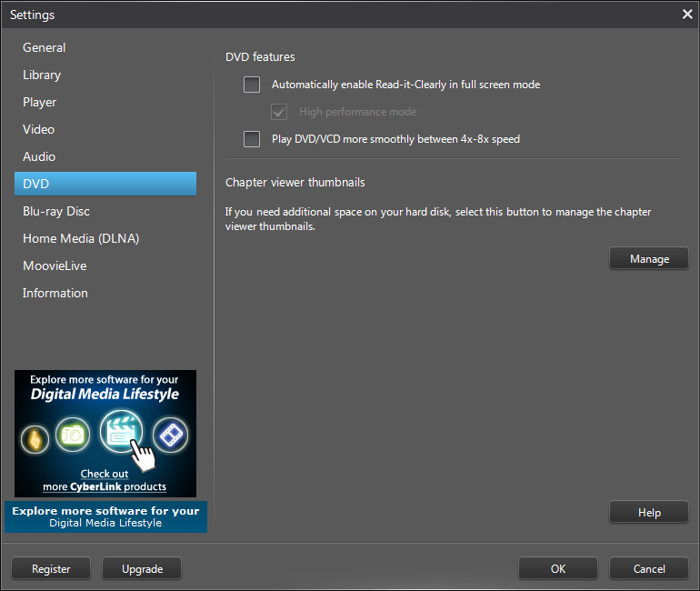This screenshot has width=700, height=591.
Task: Confirm settings with the OK button
Action: tap(558, 569)
